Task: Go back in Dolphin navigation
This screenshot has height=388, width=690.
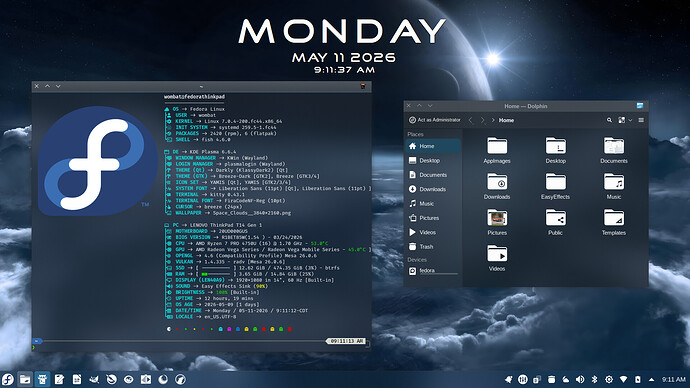Action: pos(470,120)
